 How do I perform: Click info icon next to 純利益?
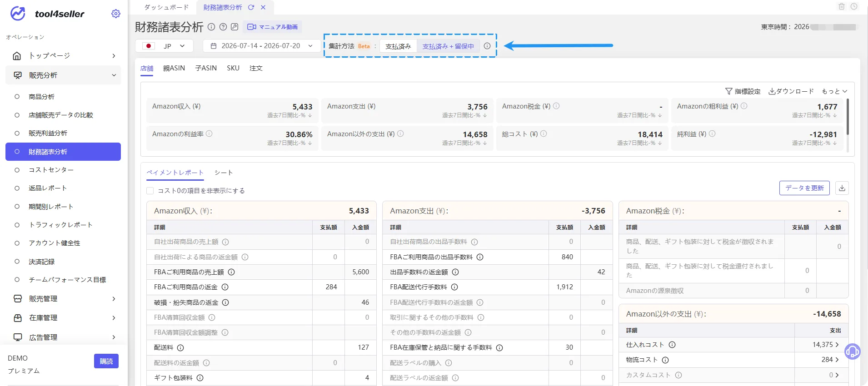tap(712, 134)
